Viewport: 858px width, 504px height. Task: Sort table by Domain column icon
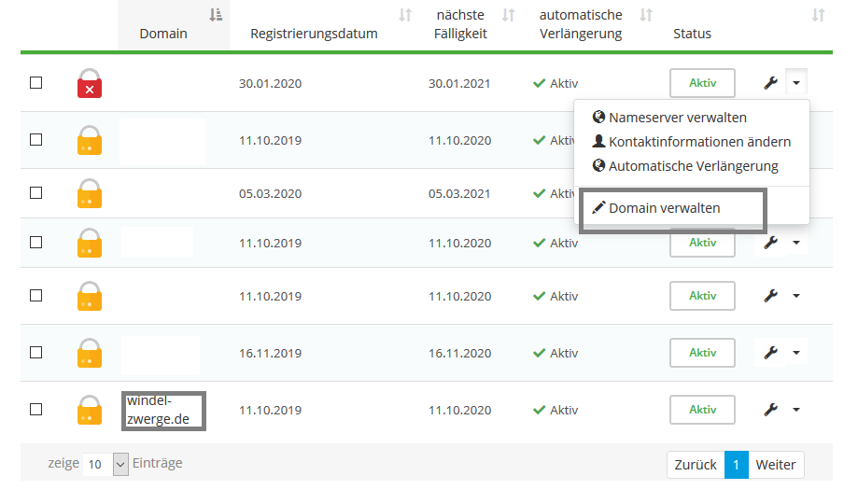[216, 15]
